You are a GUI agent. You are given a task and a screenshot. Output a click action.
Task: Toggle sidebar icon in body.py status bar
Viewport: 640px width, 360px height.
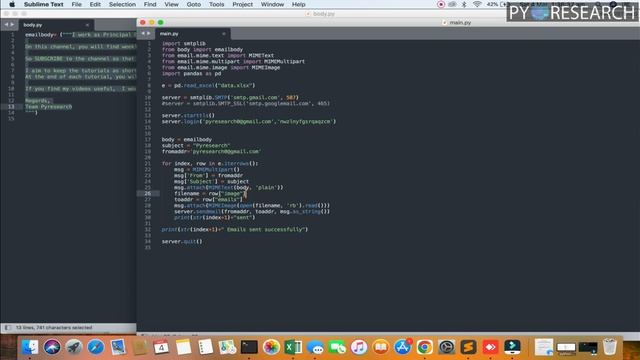(8, 327)
